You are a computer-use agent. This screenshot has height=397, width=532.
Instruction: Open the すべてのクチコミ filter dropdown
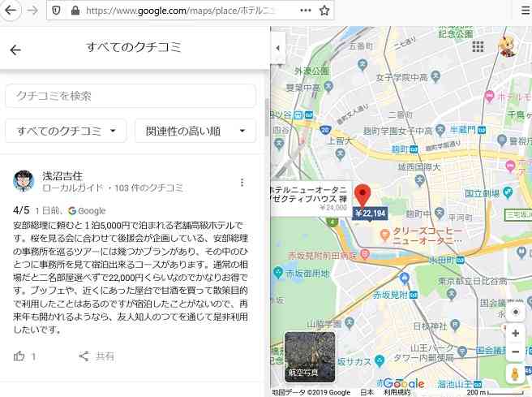tap(66, 131)
